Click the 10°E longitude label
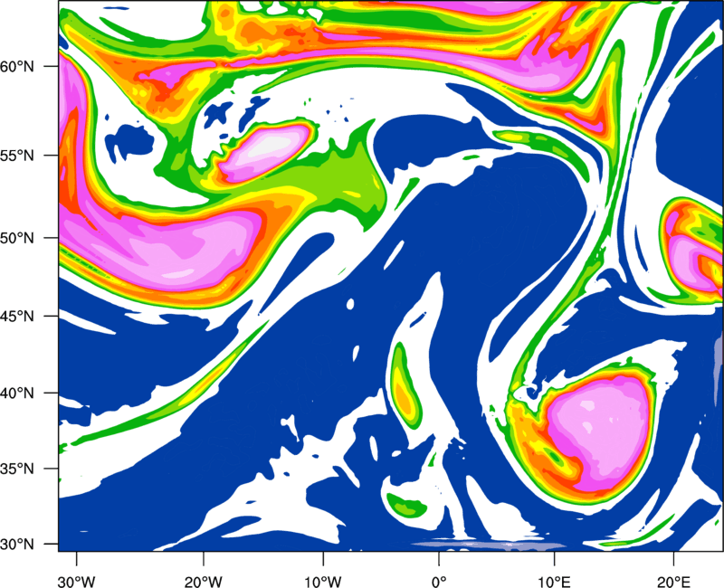This screenshot has width=724, height=588. pyautogui.click(x=554, y=582)
